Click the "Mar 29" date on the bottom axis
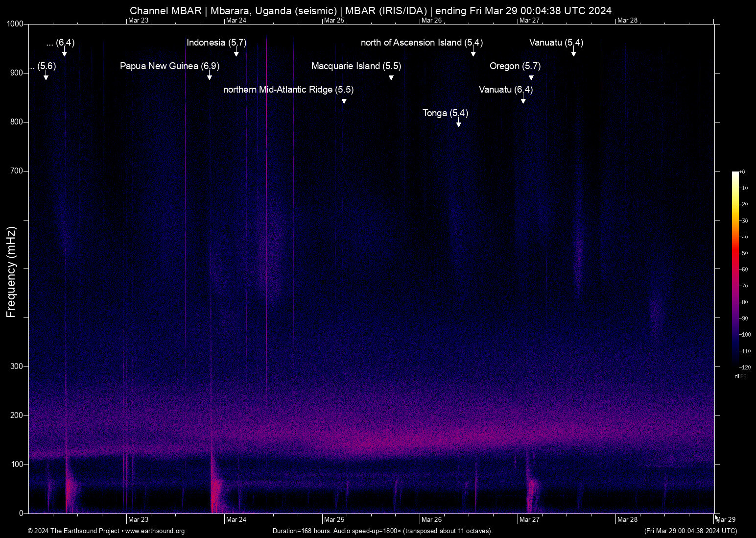Screen dimensions: 756x538 pyautogui.click(x=726, y=519)
